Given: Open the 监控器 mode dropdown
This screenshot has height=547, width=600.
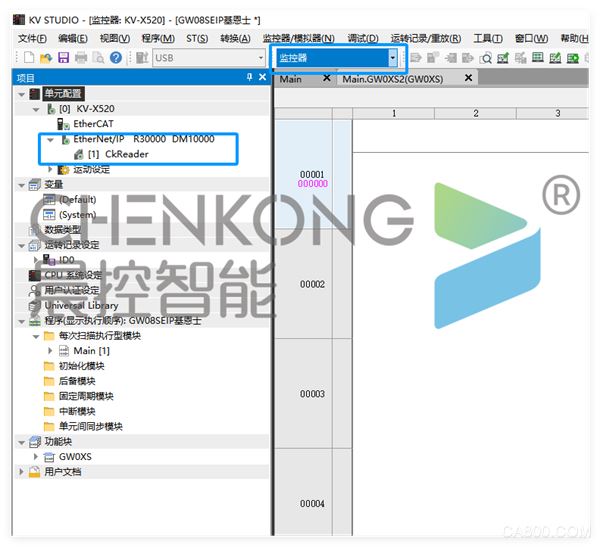Looking at the screenshot, I should click(x=392, y=58).
